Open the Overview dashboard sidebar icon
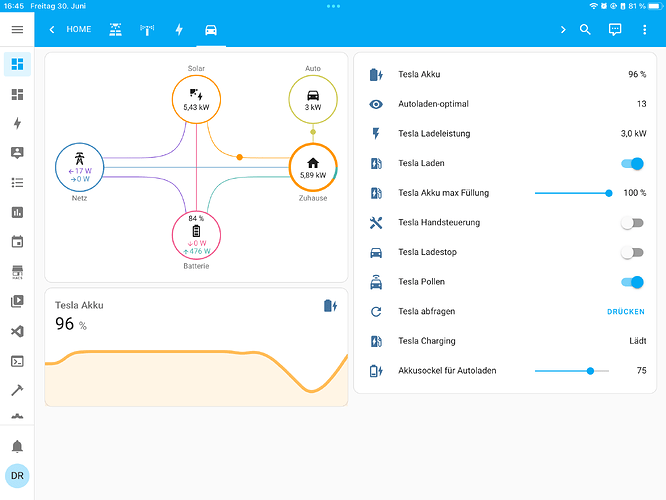This screenshot has height=500, width=666. 17,64
